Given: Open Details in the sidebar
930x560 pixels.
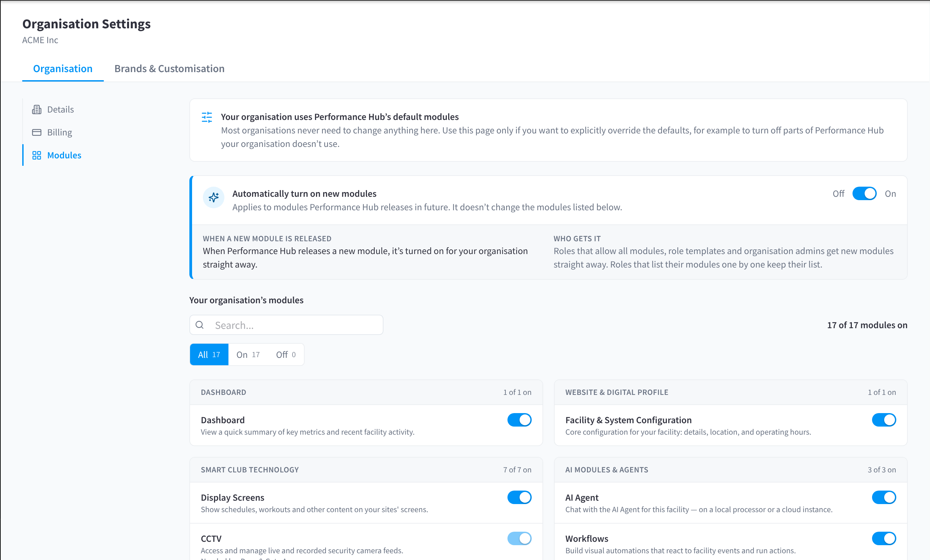Looking at the screenshot, I should (53, 110).
